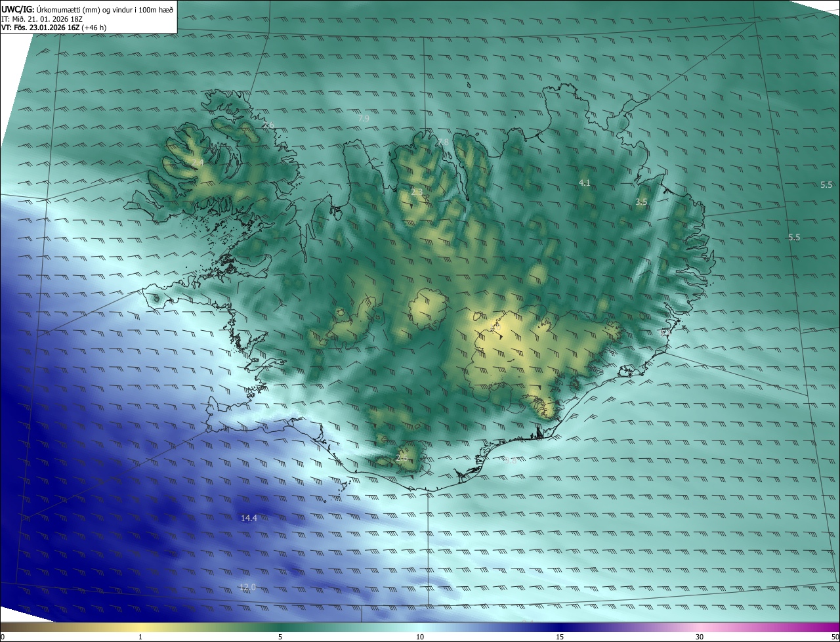
Task: Click the 4.1 value label on the map
Action: click(x=585, y=182)
